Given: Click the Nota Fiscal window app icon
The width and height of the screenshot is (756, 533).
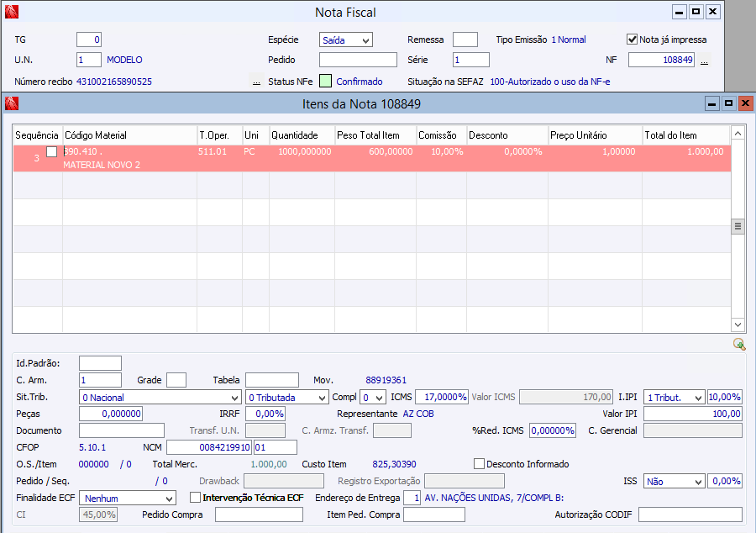Looking at the screenshot, I should (x=11, y=12).
